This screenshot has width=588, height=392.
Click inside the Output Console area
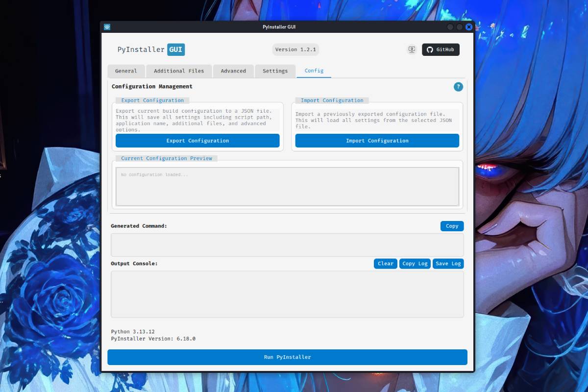(287, 294)
